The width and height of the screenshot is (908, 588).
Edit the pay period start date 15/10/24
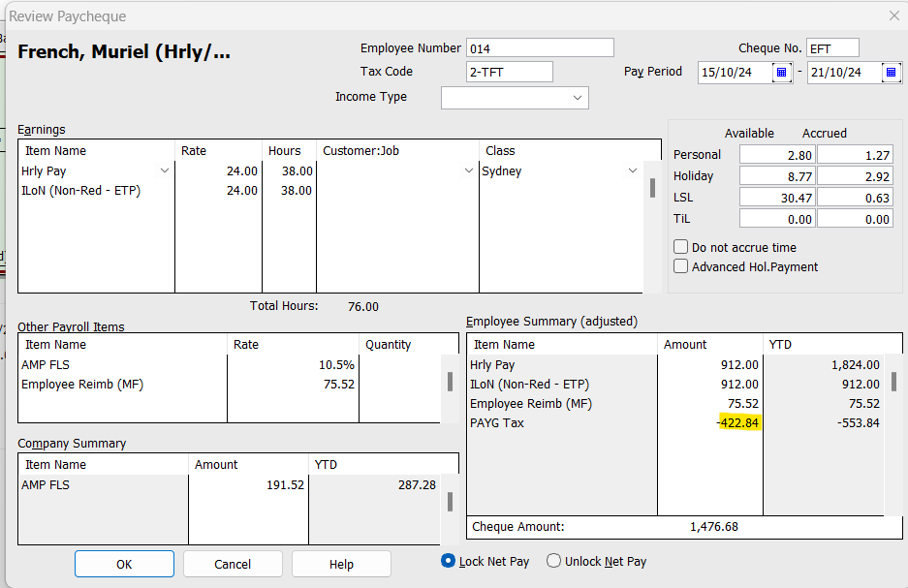coord(736,73)
